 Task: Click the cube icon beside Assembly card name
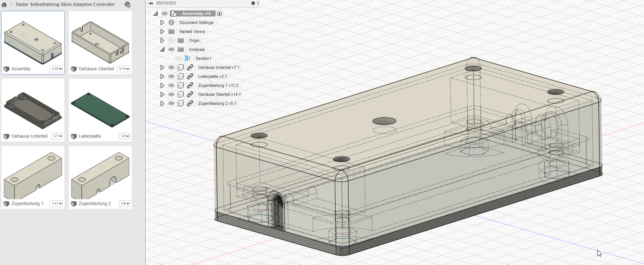(x=6, y=69)
